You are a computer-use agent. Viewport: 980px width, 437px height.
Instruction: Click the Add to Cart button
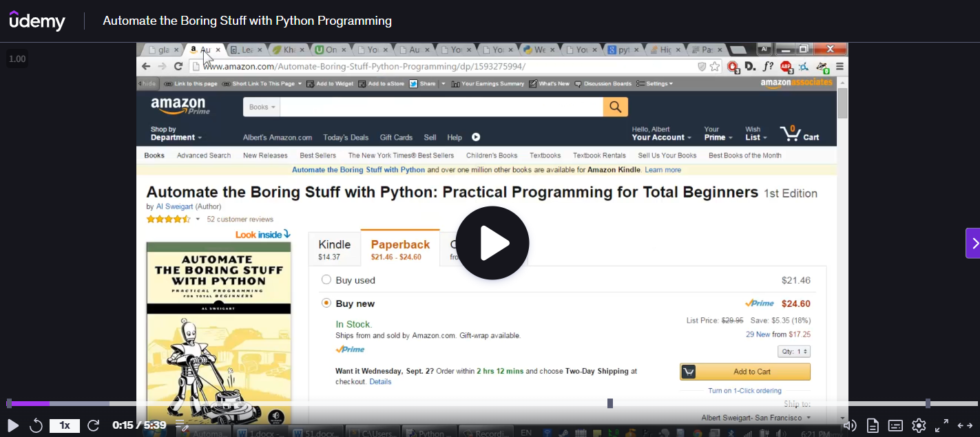(745, 372)
